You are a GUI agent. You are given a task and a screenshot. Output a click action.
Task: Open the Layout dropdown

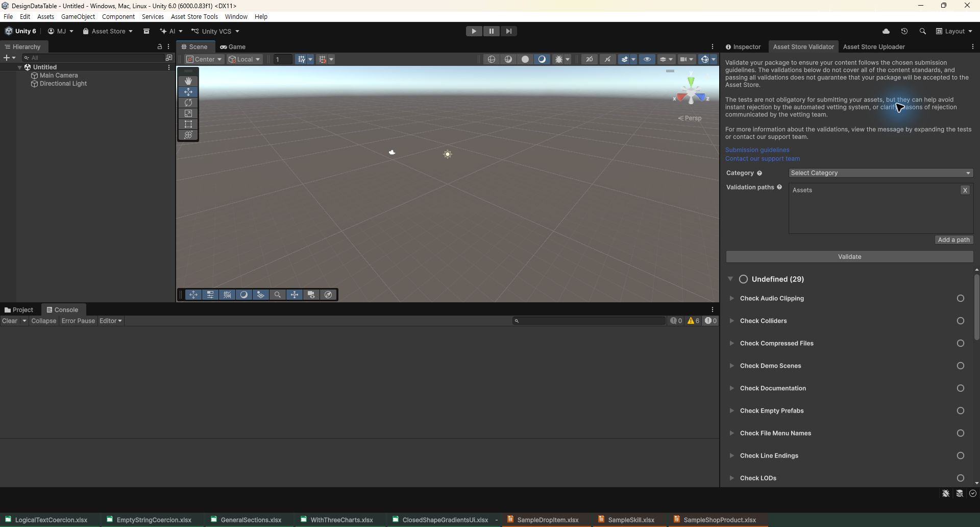954,31
